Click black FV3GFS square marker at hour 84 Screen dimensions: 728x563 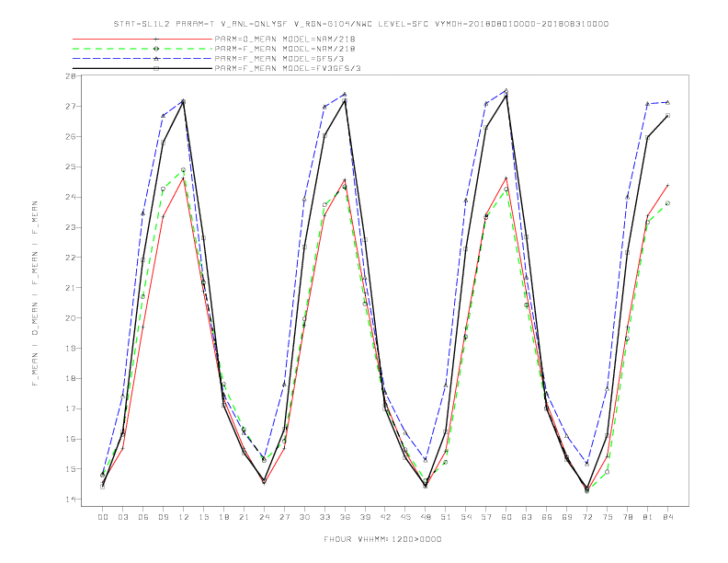coord(667,115)
